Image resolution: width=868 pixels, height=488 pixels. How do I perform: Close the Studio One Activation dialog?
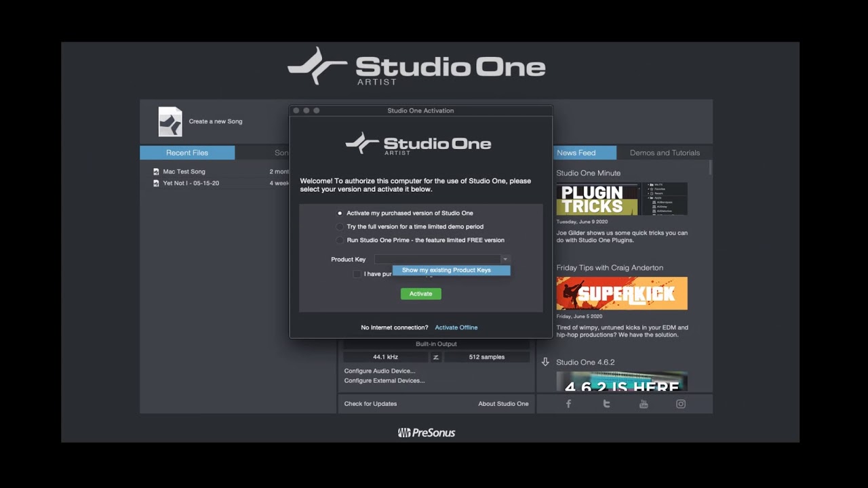click(x=296, y=110)
